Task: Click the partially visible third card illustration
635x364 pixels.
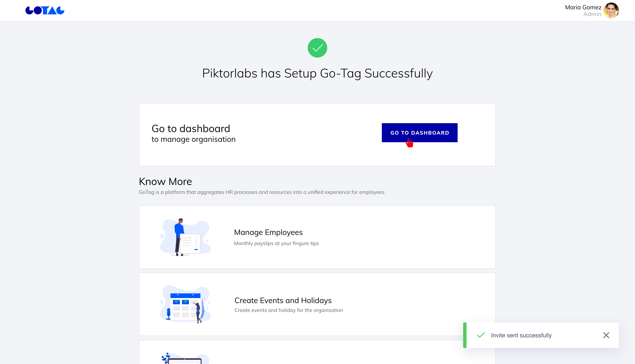Action: click(185, 358)
